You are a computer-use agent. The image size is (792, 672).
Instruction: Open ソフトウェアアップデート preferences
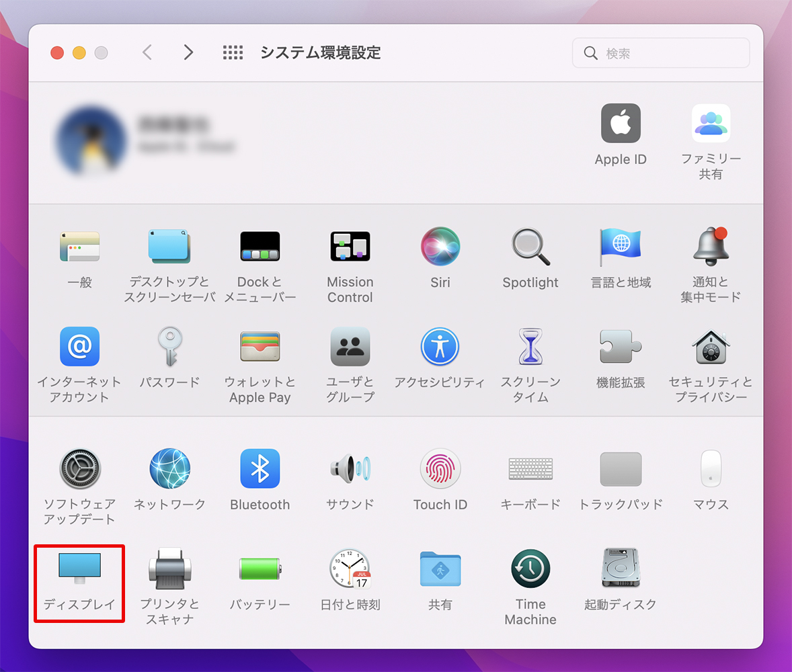[x=80, y=468]
